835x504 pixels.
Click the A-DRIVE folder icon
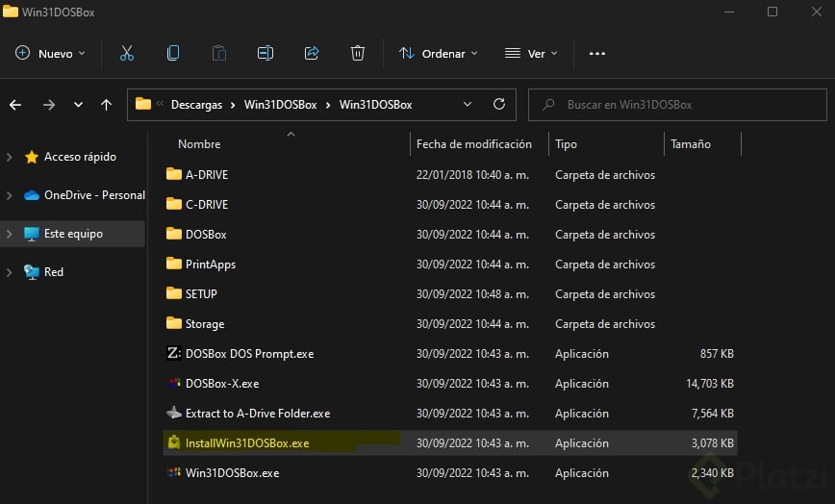click(173, 174)
